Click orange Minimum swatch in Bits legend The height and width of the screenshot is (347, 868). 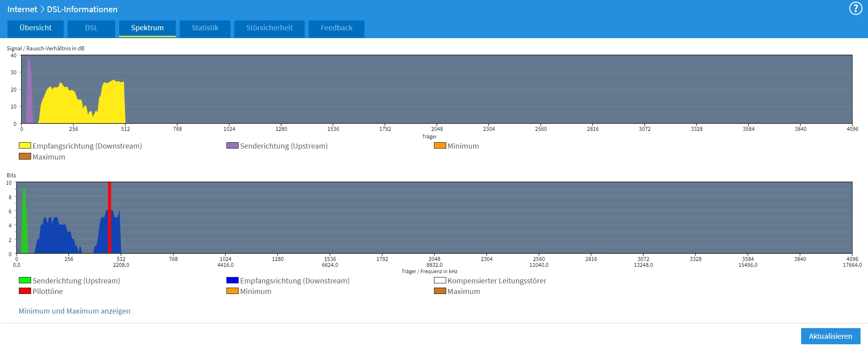232,291
